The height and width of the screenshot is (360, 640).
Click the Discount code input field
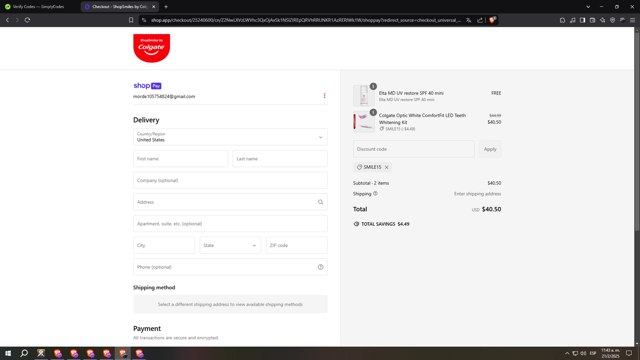413,149
